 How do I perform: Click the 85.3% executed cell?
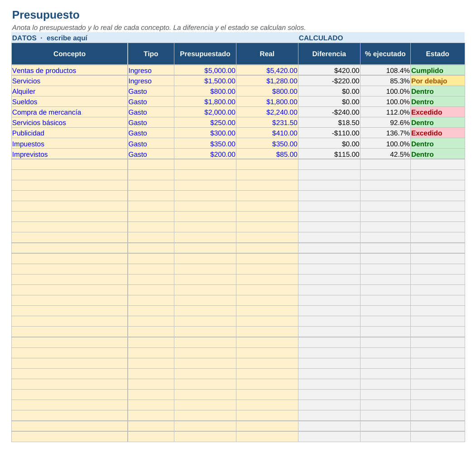tap(385, 81)
